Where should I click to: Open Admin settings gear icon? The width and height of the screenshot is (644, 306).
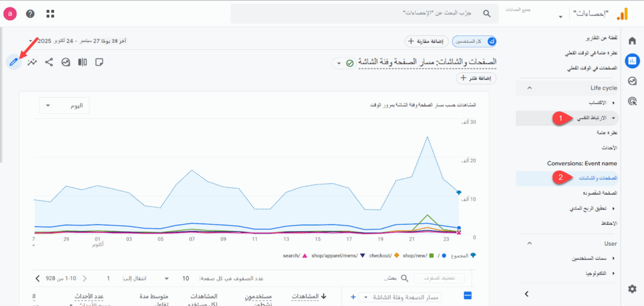click(x=632, y=288)
